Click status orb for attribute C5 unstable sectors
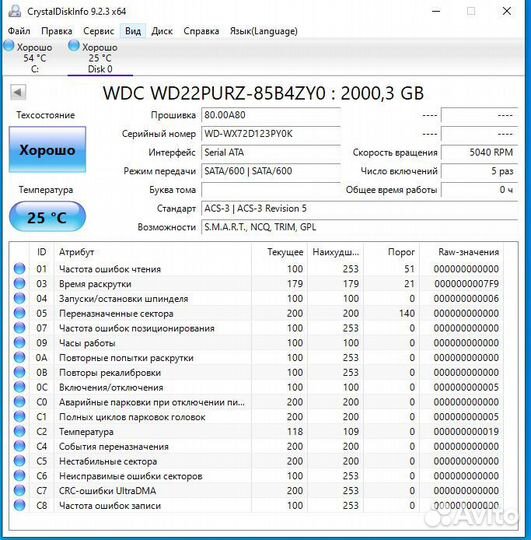 [20, 461]
